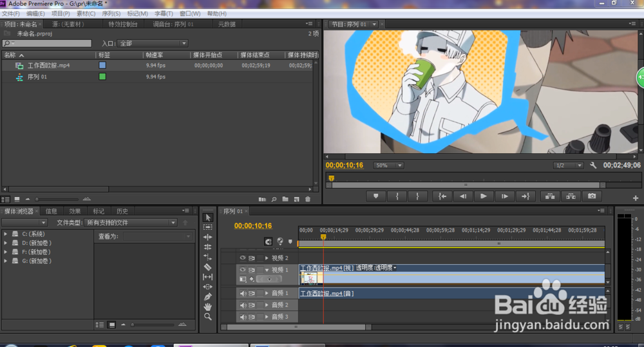Select the Slide tool

208,286
